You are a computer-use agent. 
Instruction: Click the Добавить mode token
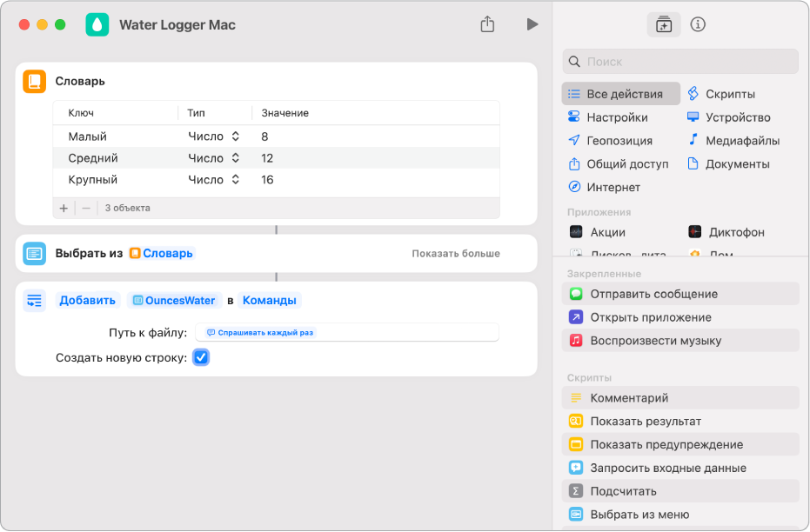[87, 300]
